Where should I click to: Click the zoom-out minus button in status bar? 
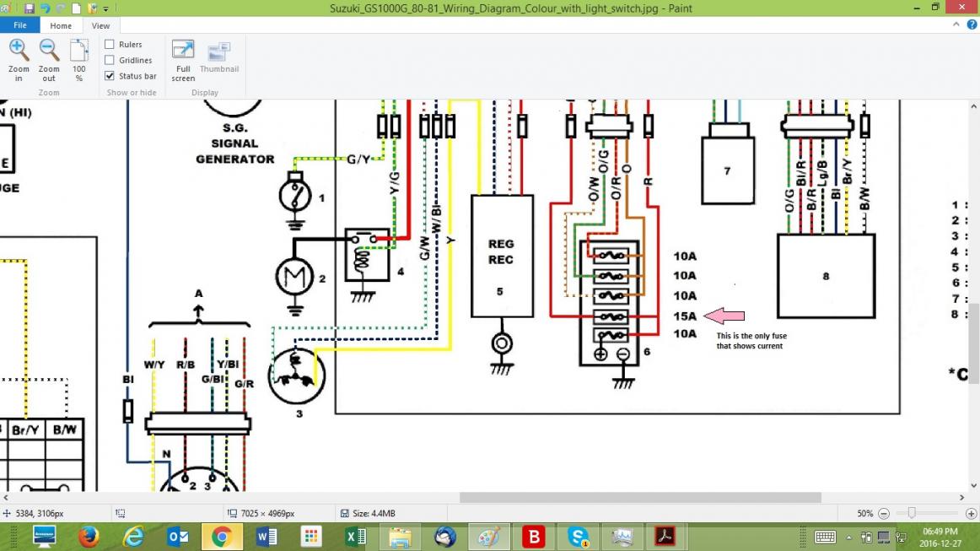[x=884, y=513]
